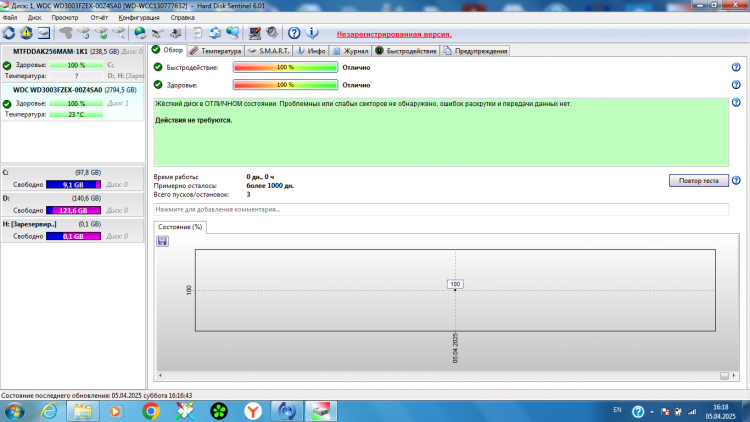
Task: Switch to the S.M.A.R.T. tab
Action: point(268,51)
